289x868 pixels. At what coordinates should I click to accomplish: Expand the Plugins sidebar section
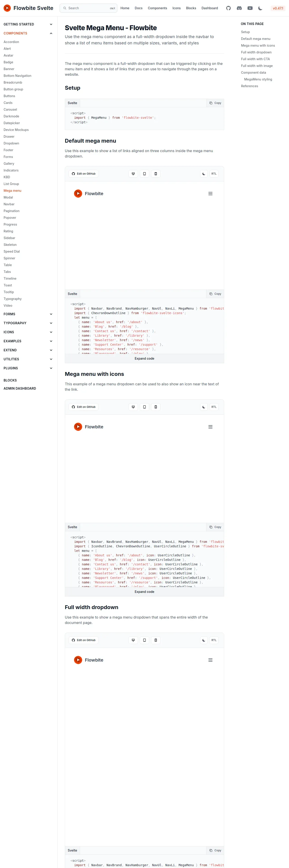tap(28, 368)
